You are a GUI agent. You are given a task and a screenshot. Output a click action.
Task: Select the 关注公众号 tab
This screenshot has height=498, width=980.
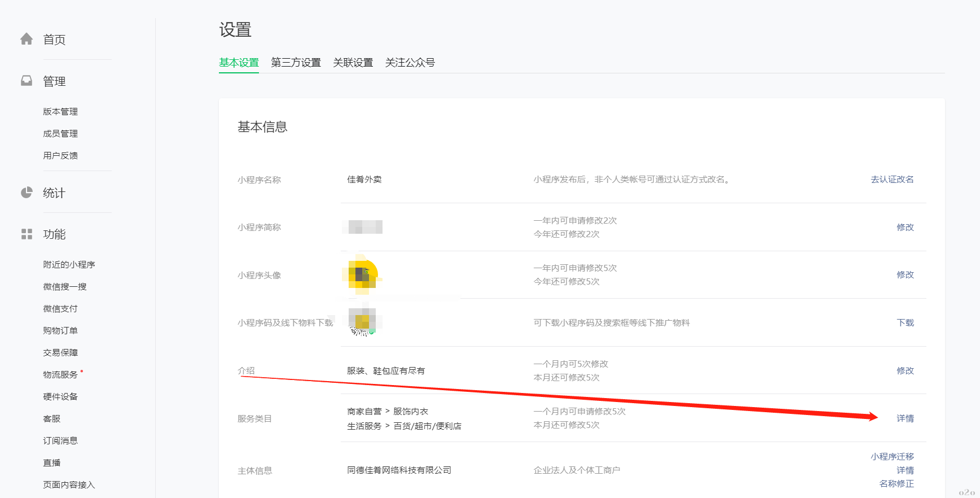coord(410,63)
